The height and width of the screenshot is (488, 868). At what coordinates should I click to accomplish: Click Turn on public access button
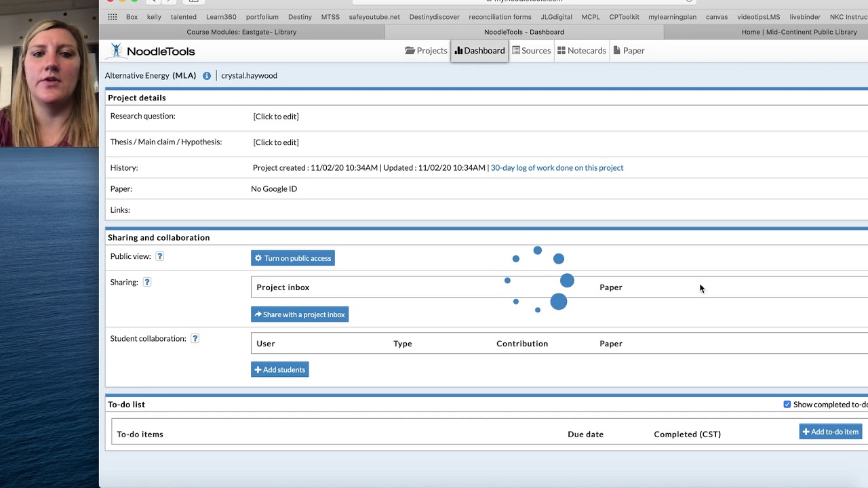pos(293,258)
